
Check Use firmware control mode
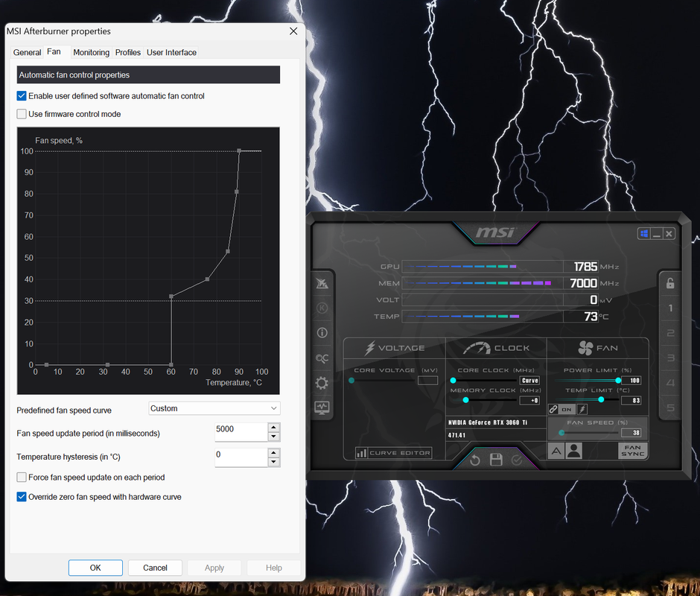coord(22,114)
